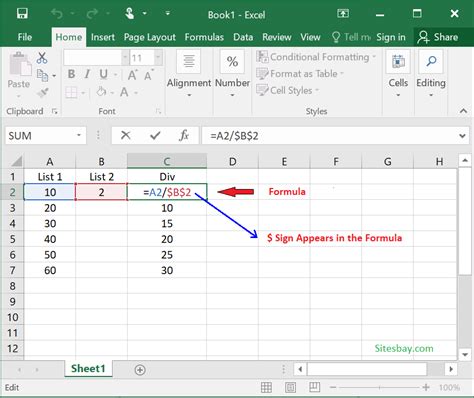Viewport: 474px width, 398px height.
Task: Open the File menu
Action: (x=25, y=37)
